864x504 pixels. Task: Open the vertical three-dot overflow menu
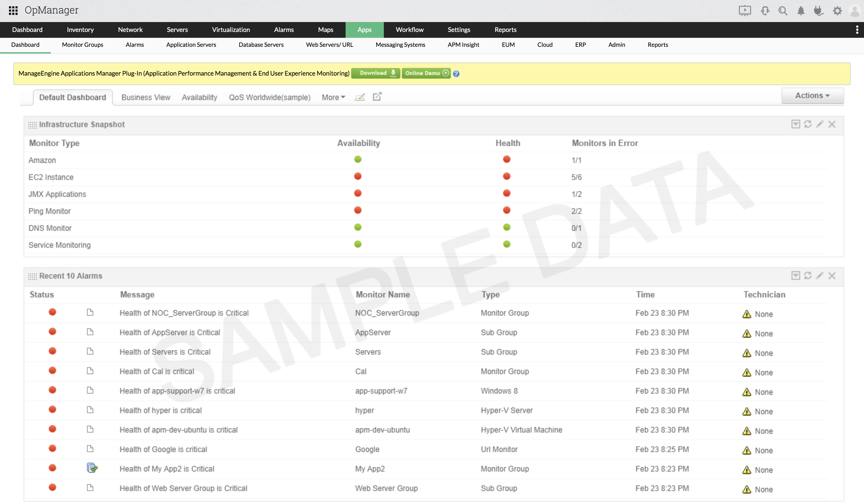point(857,30)
